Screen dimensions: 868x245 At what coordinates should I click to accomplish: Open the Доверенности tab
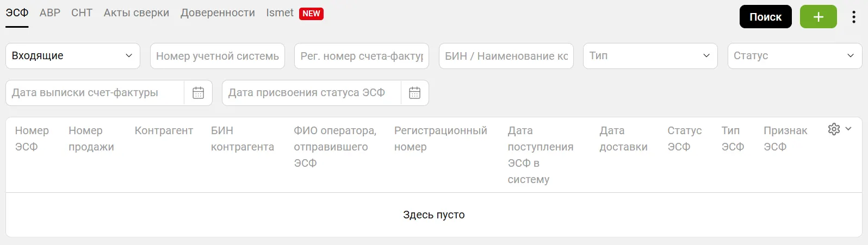(x=218, y=13)
